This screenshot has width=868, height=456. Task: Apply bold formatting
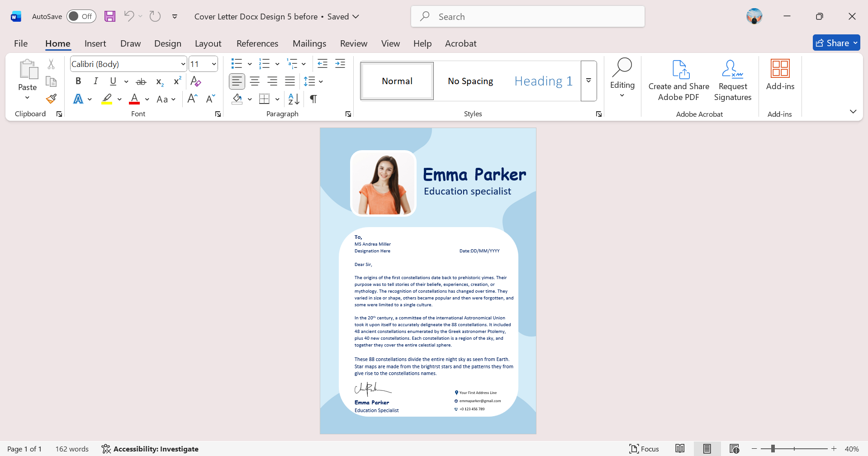[x=78, y=81]
